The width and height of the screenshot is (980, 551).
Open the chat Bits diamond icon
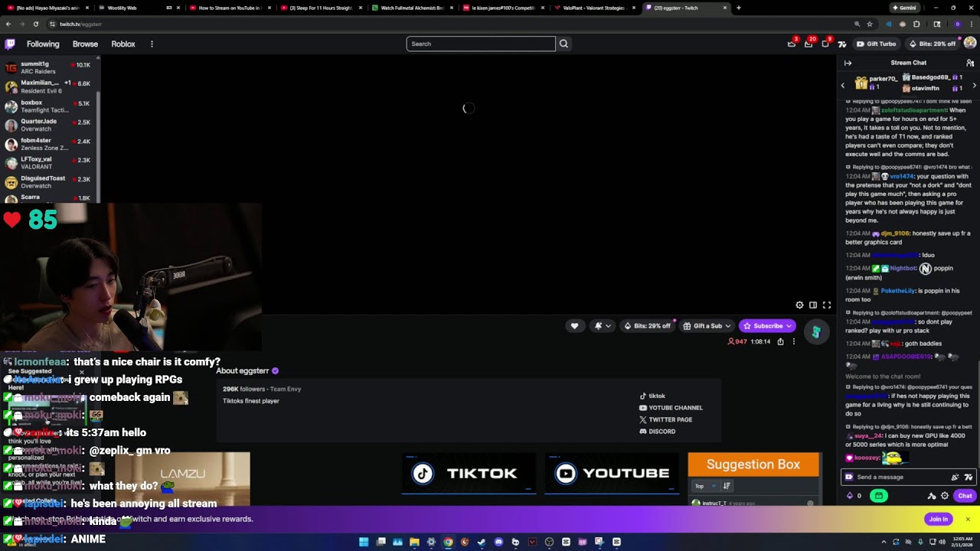coord(849,496)
